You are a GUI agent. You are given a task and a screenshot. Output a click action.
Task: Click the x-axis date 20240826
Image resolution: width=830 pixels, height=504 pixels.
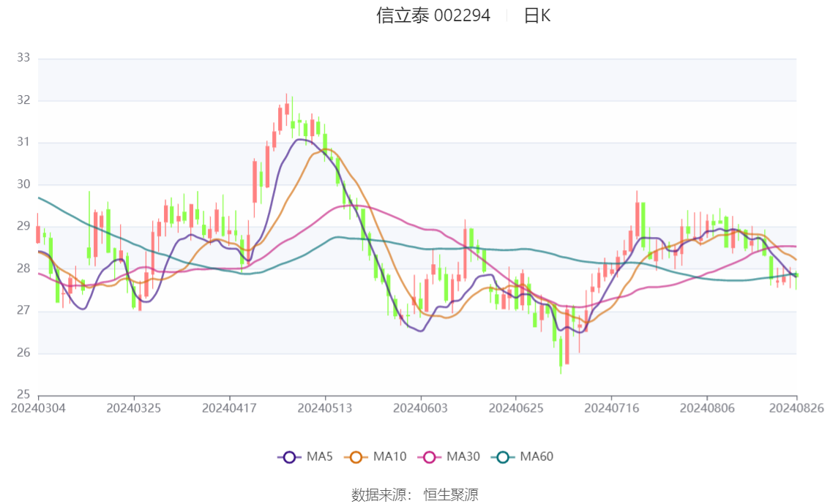point(796,408)
